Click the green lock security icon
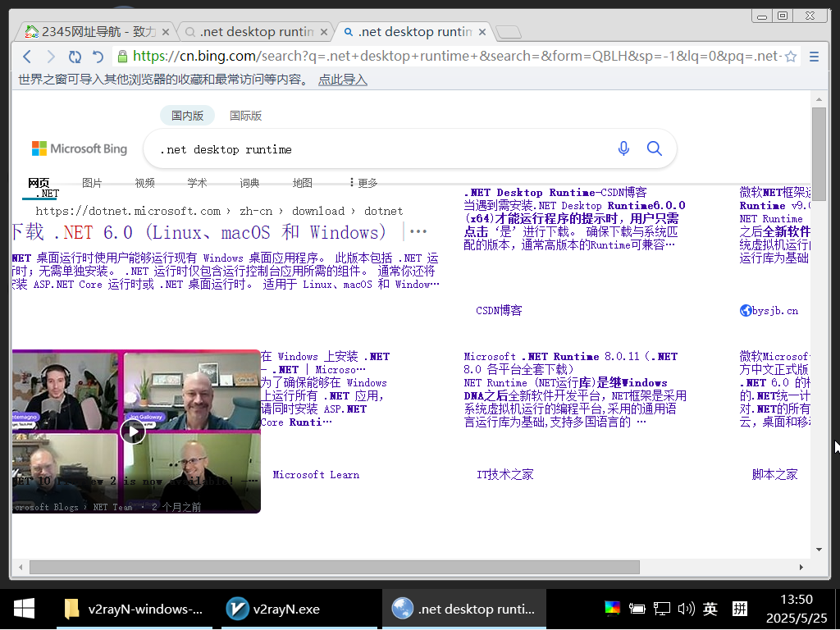This screenshot has width=840, height=630. coord(122,57)
